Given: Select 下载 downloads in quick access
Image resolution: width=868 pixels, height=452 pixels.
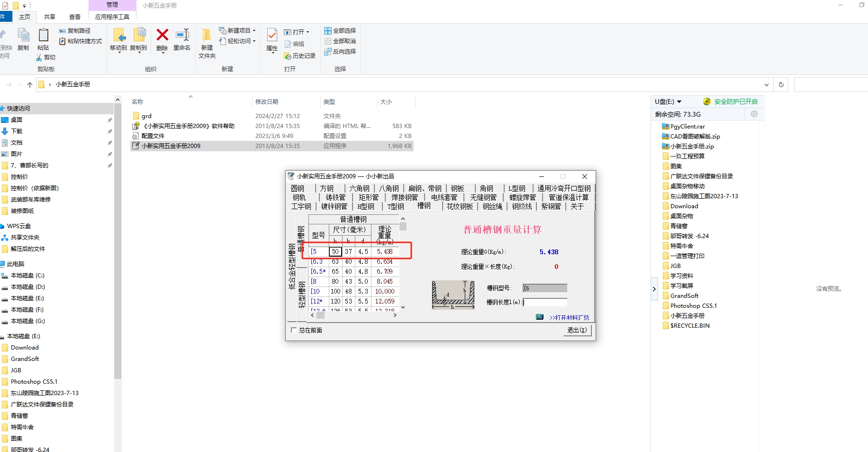Looking at the screenshot, I should 17,131.
